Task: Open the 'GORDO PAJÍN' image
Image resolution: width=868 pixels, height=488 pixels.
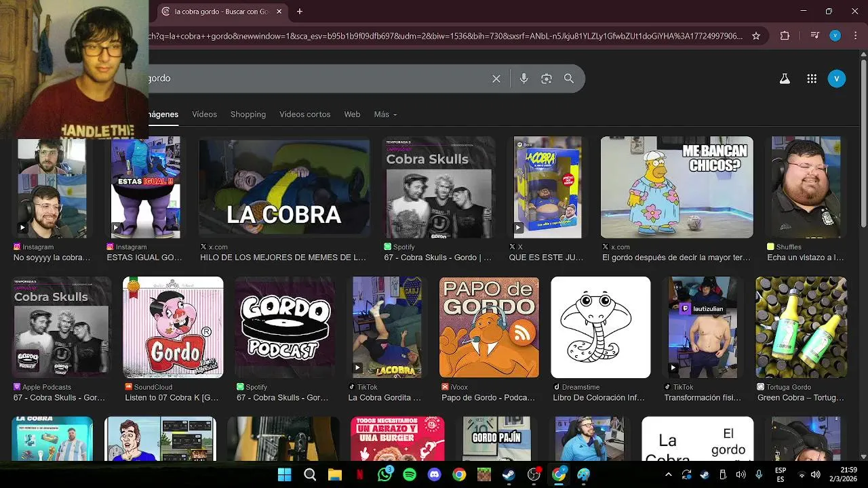Action: point(496,439)
